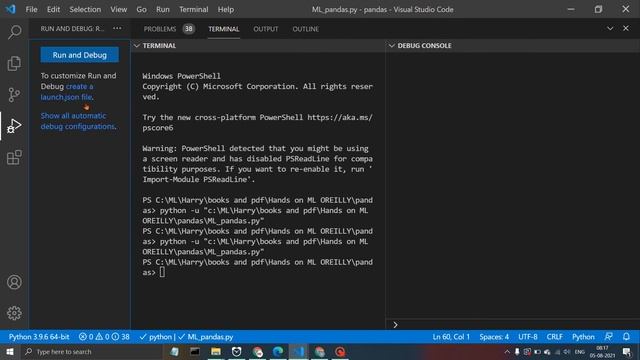Open the Windows Action Center icon

pos(627,351)
